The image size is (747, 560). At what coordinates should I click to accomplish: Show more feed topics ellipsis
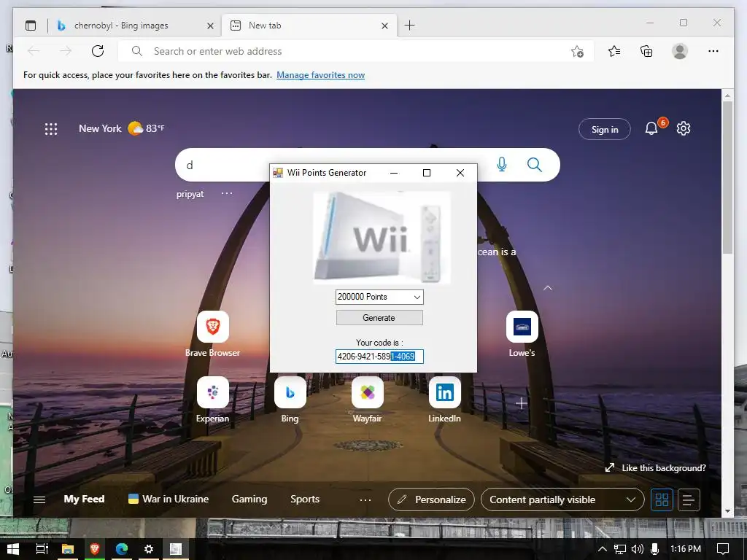[x=365, y=500]
